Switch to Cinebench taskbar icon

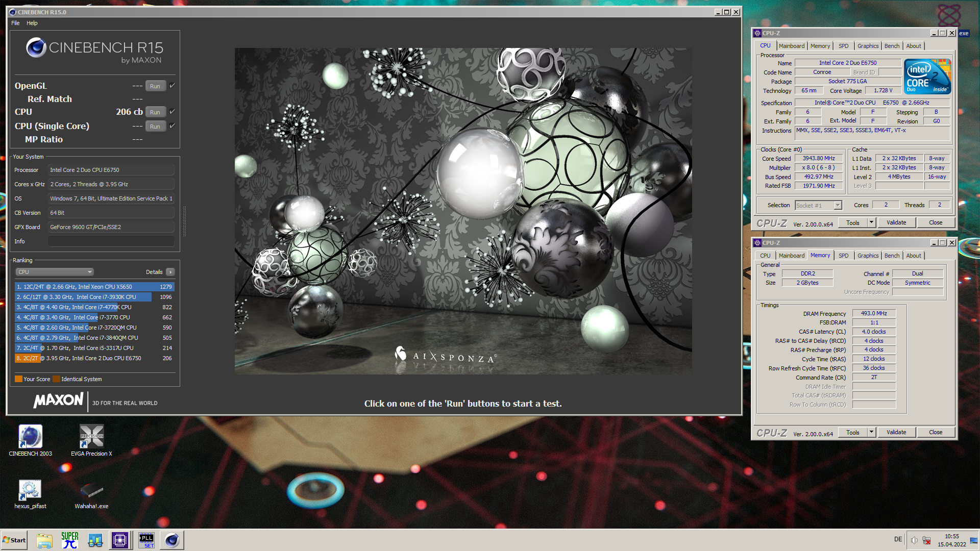(x=172, y=540)
